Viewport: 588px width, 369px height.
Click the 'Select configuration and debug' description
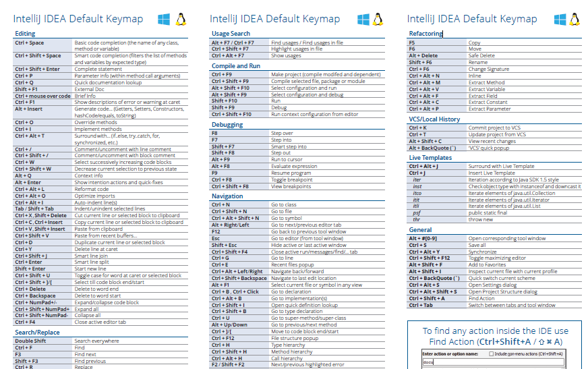[307, 94]
